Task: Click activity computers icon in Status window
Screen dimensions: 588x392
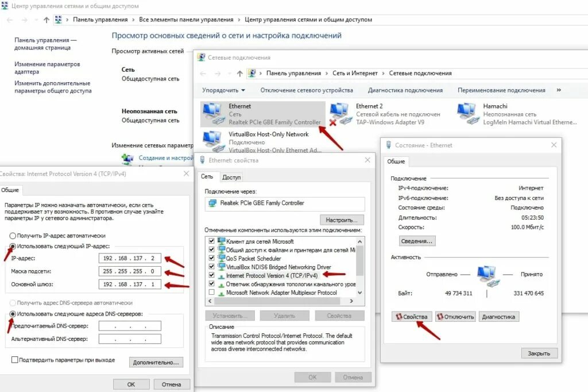Action: coord(488,275)
